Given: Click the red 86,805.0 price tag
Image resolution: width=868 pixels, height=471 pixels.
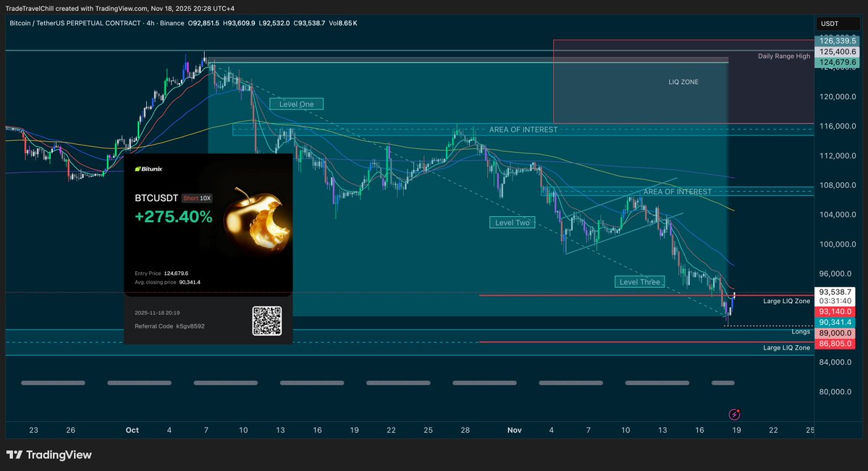Looking at the screenshot, I should [x=835, y=344].
